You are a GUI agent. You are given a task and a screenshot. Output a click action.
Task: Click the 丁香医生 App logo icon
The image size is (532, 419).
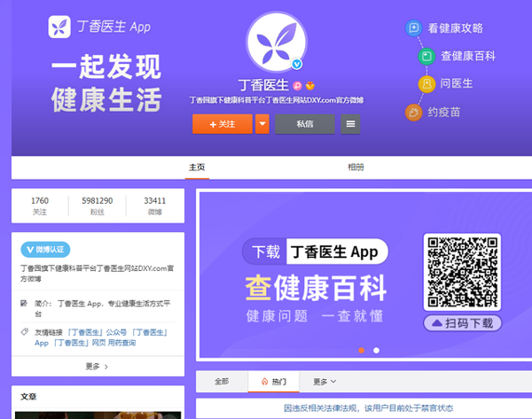click(59, 27)
